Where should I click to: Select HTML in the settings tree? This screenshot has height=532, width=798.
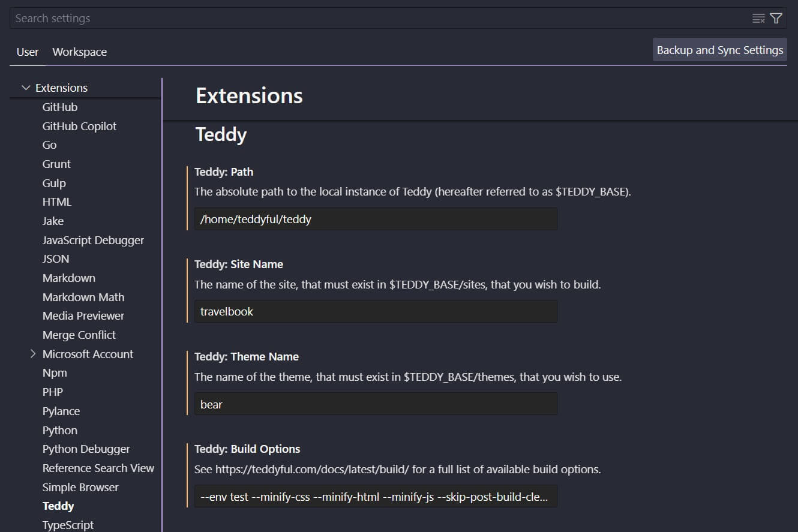57,202
